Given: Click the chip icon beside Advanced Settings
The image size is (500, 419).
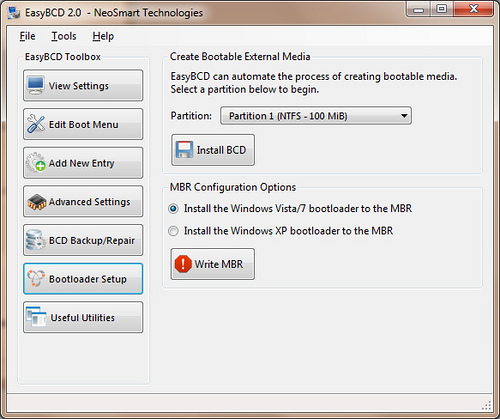Looking at the screenshot, I should tap(37, 202).
